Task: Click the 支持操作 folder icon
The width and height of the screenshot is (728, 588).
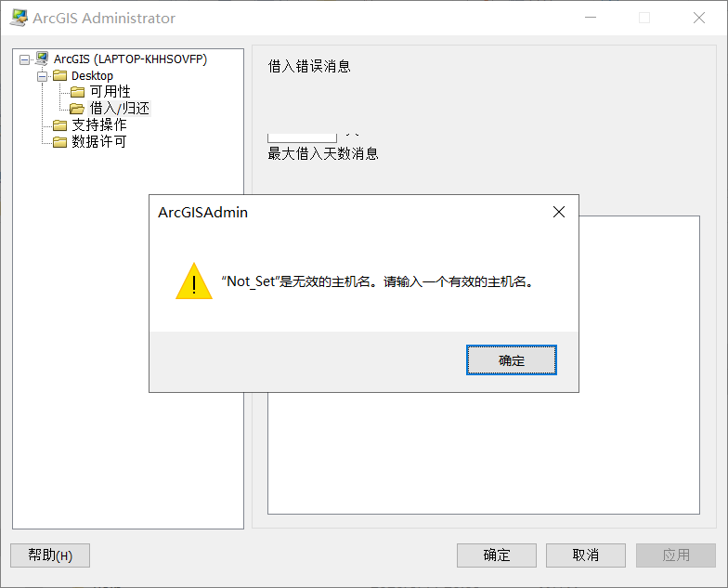Action: click(x=59, y=124)
